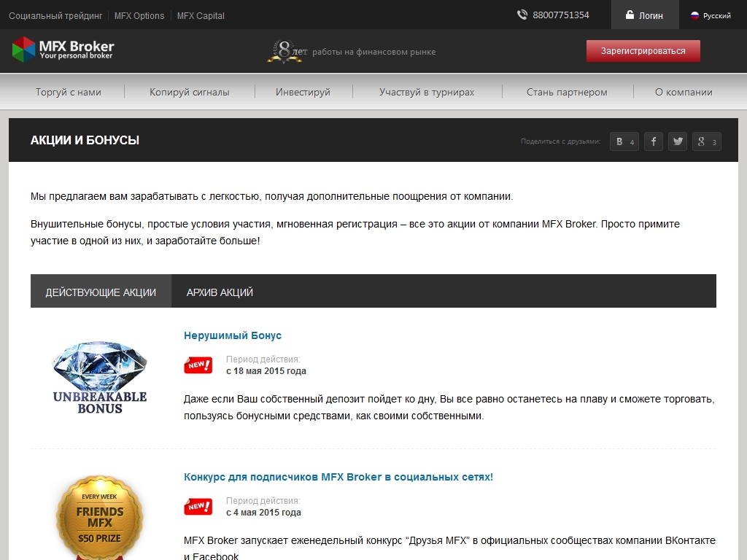The width and height of the screenshot is (747, 560).
Task: Share page via Twitter icon
Action: point(678,141)
